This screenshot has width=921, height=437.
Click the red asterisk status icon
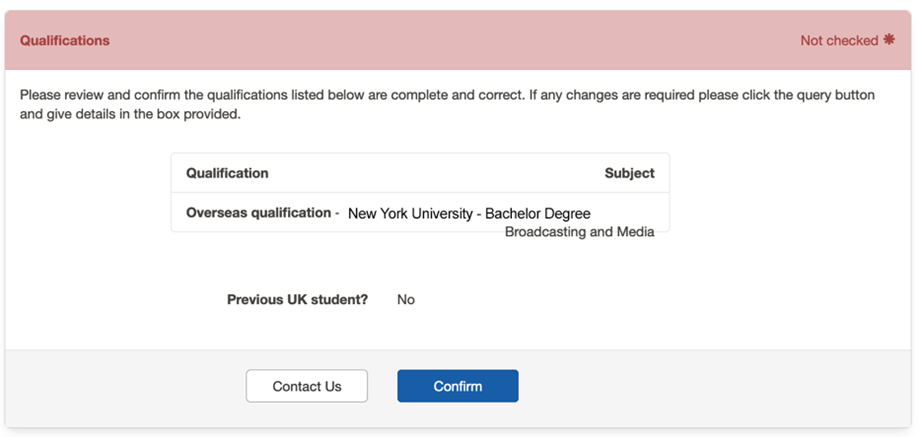[x=888, y=40]
